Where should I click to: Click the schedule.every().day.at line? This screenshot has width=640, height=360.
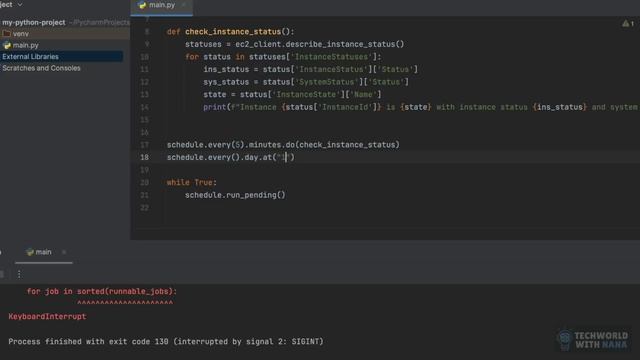click(x=231, y=157)
